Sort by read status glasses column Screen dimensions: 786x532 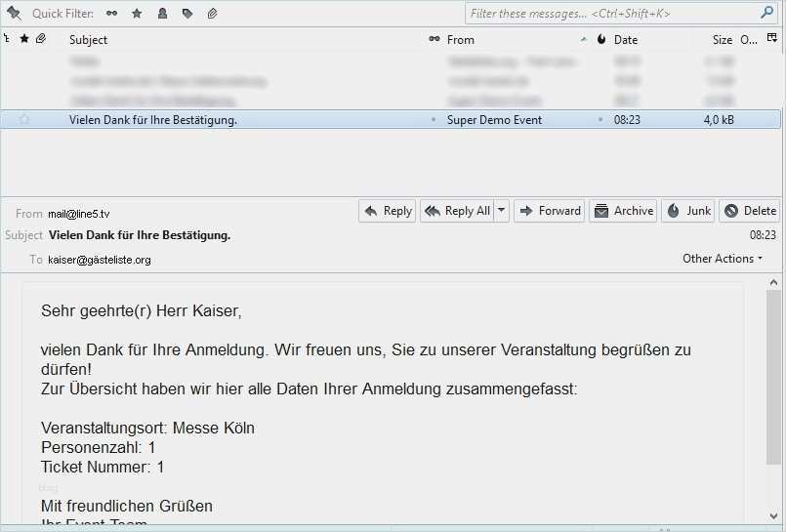point(434,39)
